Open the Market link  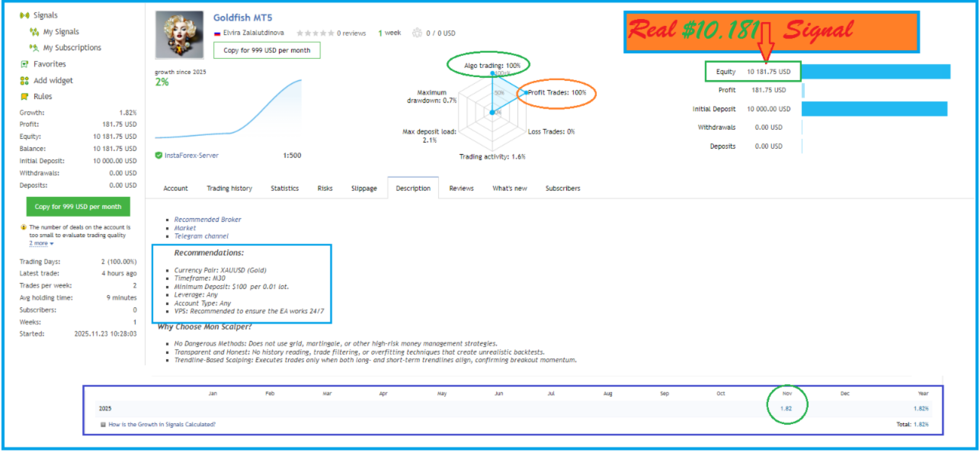pyautogui.click(x=185, y=228)
